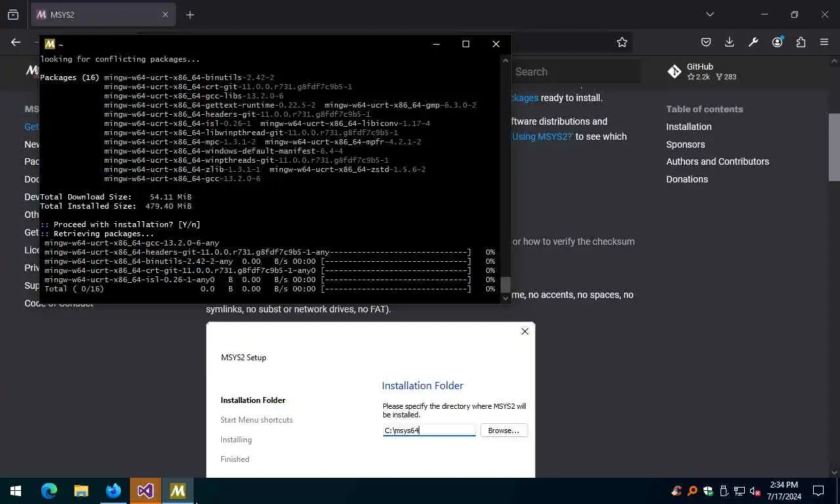840x504 pixels.
Task: Select the MSYS2 taskbar icon
Action: (x=178, y=491)
